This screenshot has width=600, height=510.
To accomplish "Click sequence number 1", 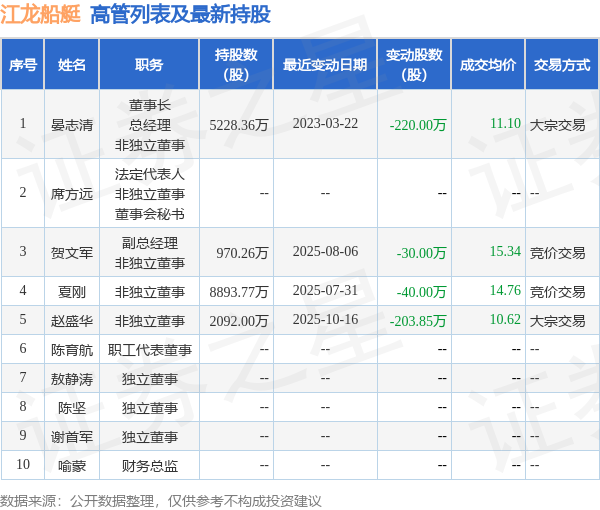I will pyautogui.click(x=23, y=123).
